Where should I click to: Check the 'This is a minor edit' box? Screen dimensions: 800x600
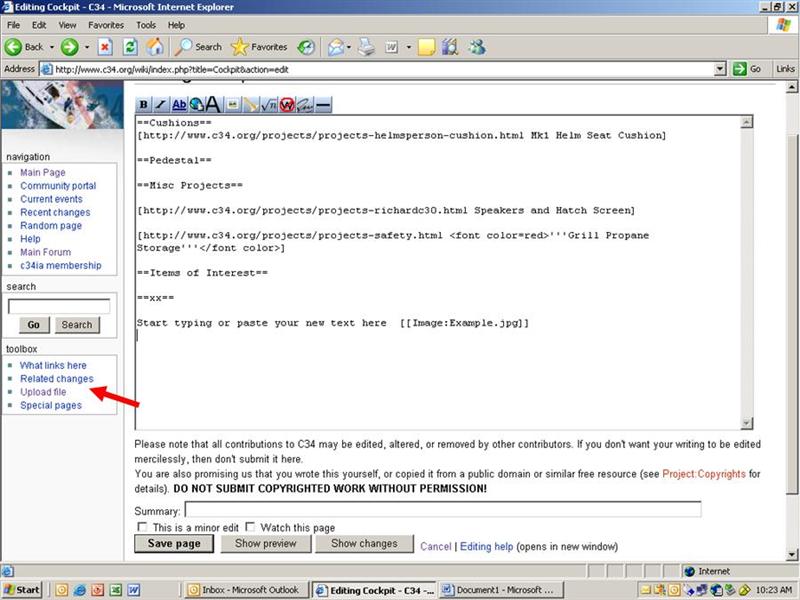tap(141, 527)
